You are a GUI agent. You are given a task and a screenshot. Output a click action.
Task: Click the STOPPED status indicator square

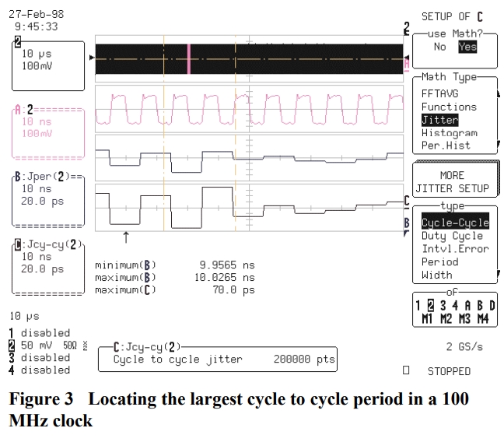406,371
